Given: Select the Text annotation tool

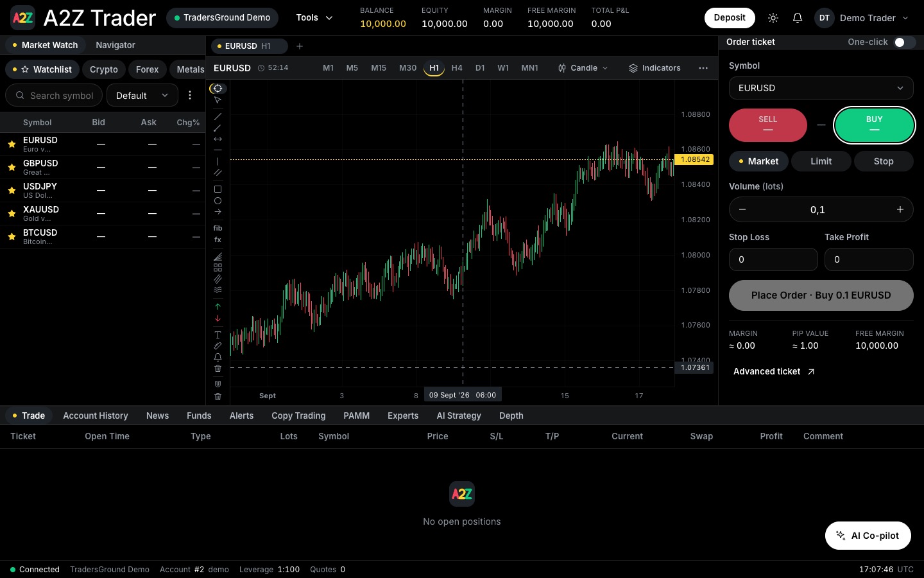Looking at the screenshot, I should (x=218, y=335).
